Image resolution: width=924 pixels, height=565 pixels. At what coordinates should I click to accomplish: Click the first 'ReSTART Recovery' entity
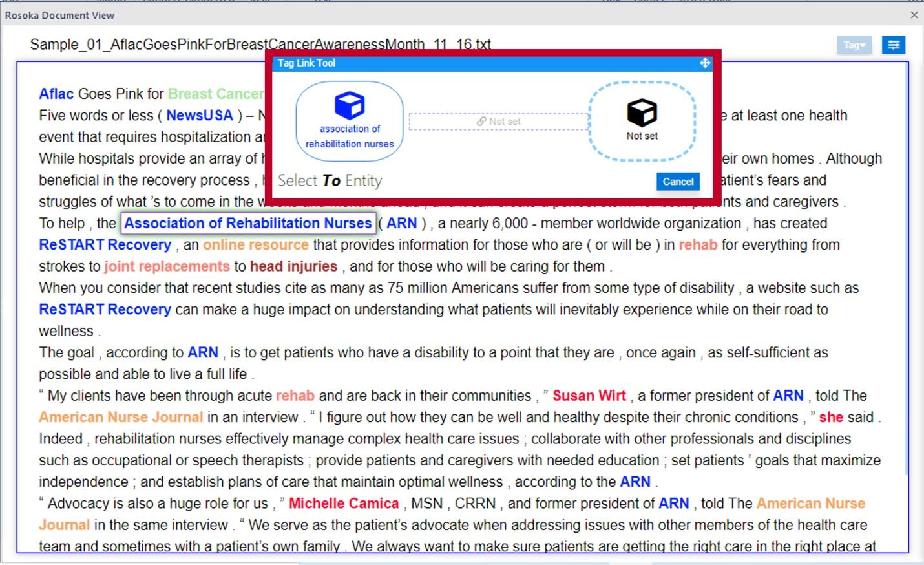(x=105, y=245)
